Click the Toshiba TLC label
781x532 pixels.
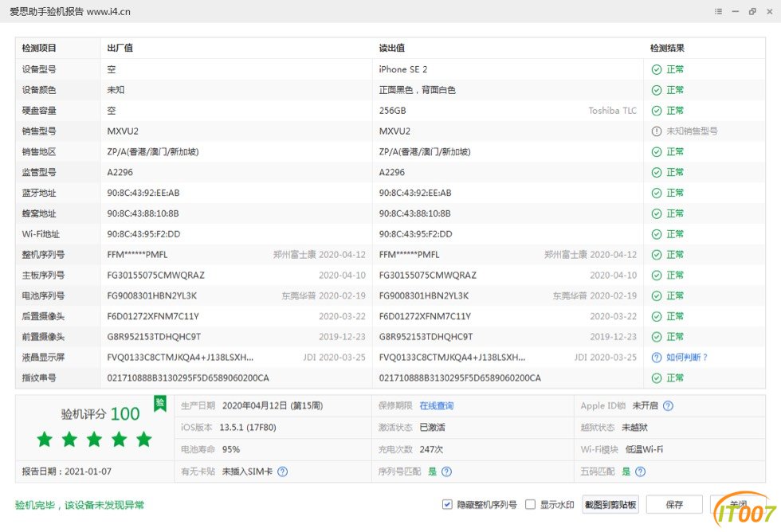coord(612,111)
